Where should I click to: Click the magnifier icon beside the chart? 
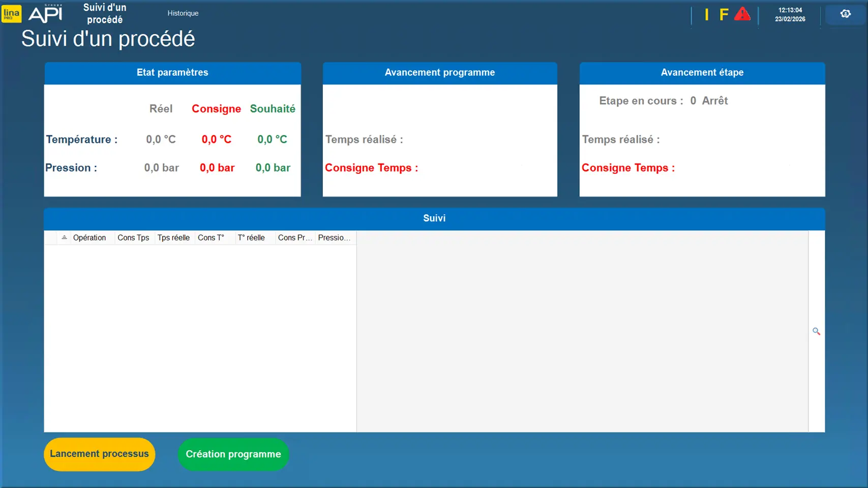pos(816,331)
